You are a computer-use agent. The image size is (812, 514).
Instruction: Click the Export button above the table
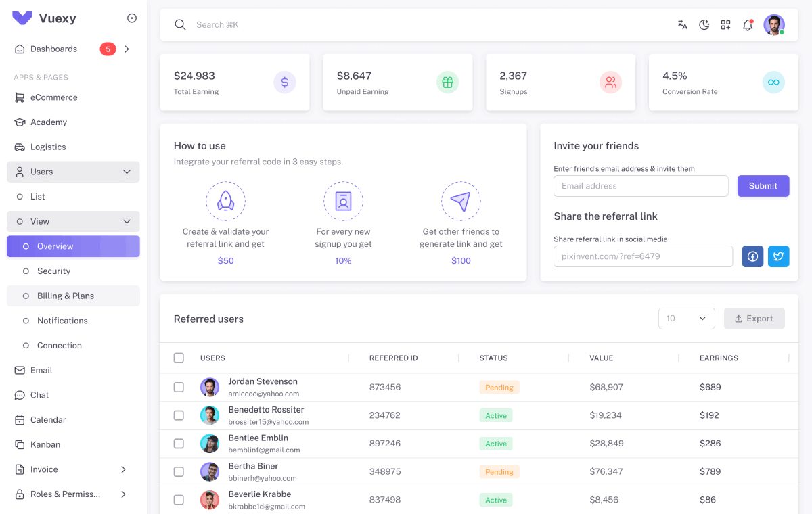(x=754, y=318)
